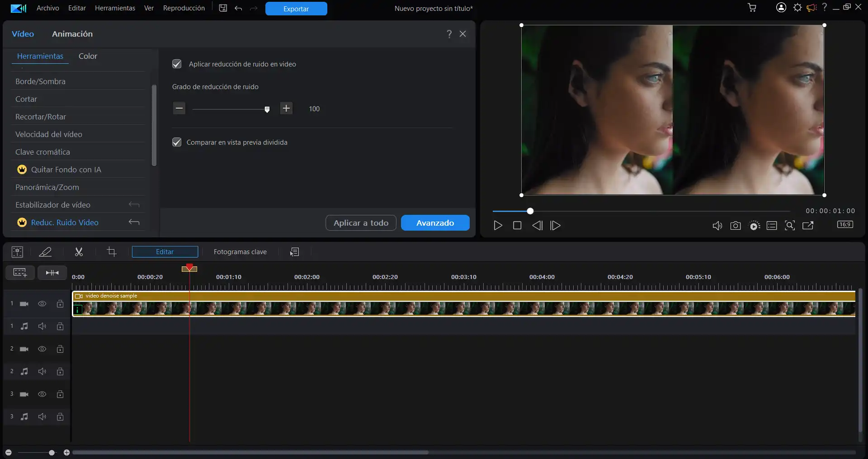The height and width of the screenshot is (459, 868).
Task: Take a snapshot with the camera icon
Action: (x=736, y=225)
